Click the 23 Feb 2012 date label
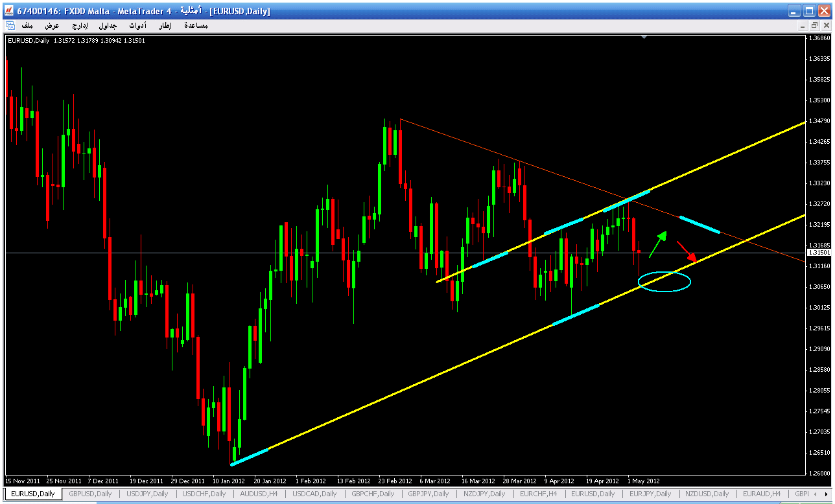The height and width of the screenshot is (504, 835). 395,481
